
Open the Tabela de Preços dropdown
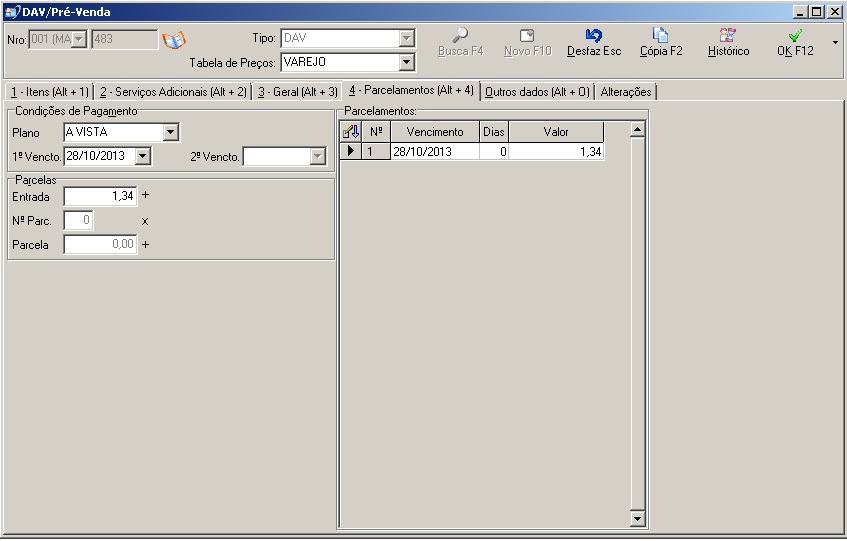(x=406, y=62)
